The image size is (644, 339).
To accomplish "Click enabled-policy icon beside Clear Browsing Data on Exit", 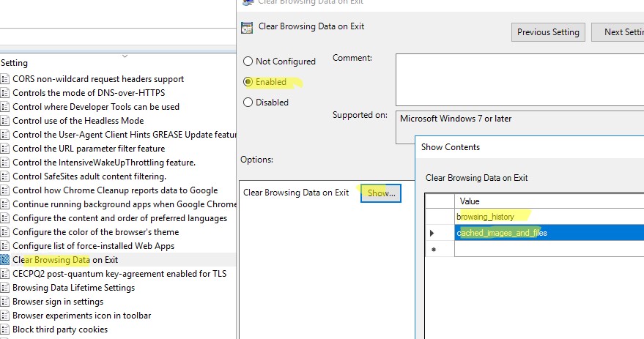I will tap(4, 260).
